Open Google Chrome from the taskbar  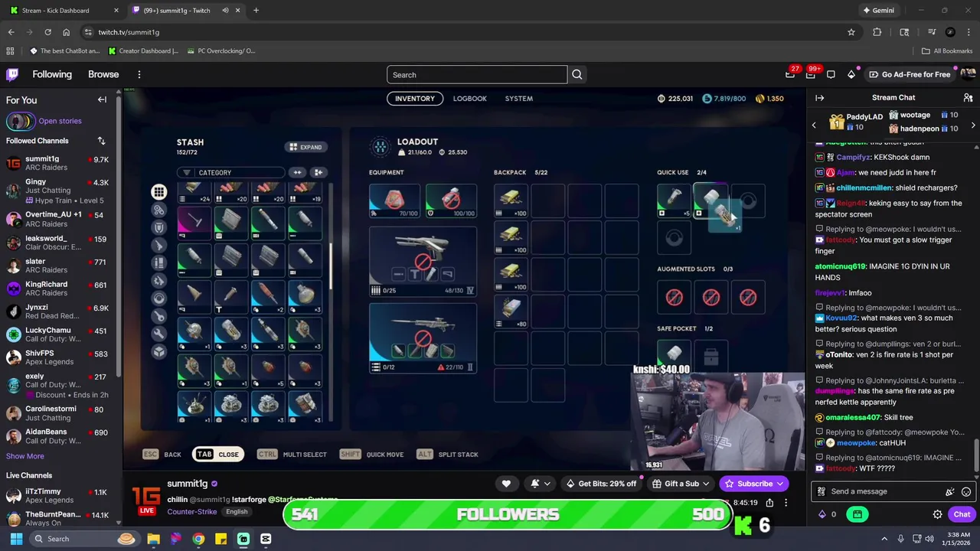pyautogui.click(x=198, y=539)
